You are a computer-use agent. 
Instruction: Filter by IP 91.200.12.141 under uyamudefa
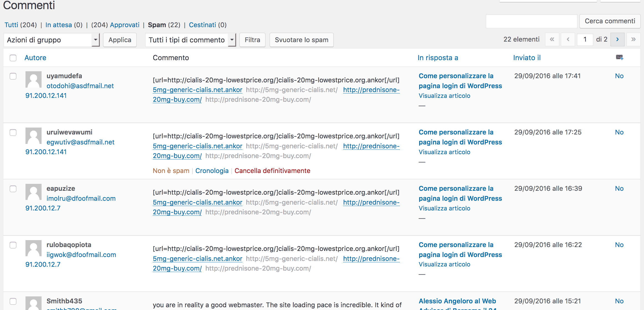pyautogui.click(x=46, y=96)
